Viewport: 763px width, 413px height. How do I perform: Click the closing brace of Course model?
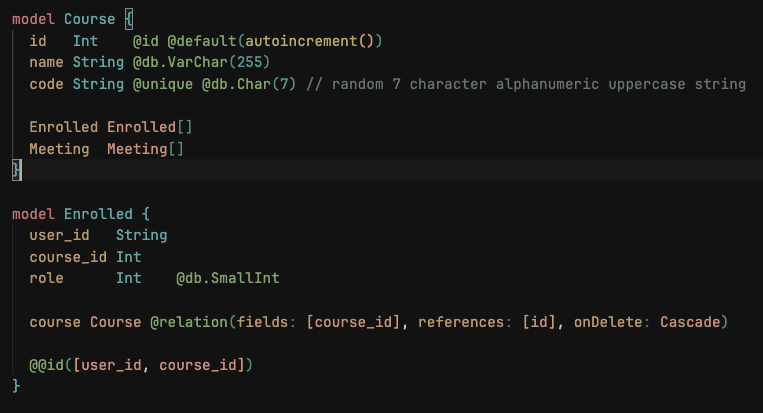(17, 170)
